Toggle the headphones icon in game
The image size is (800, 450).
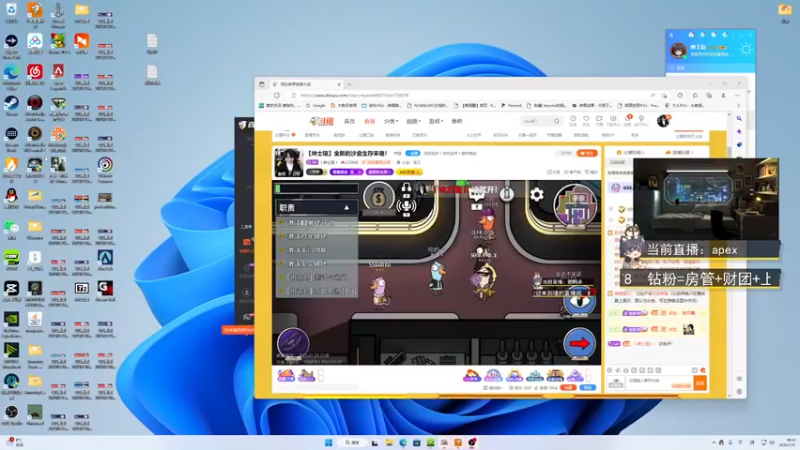(x=406, y=189)
